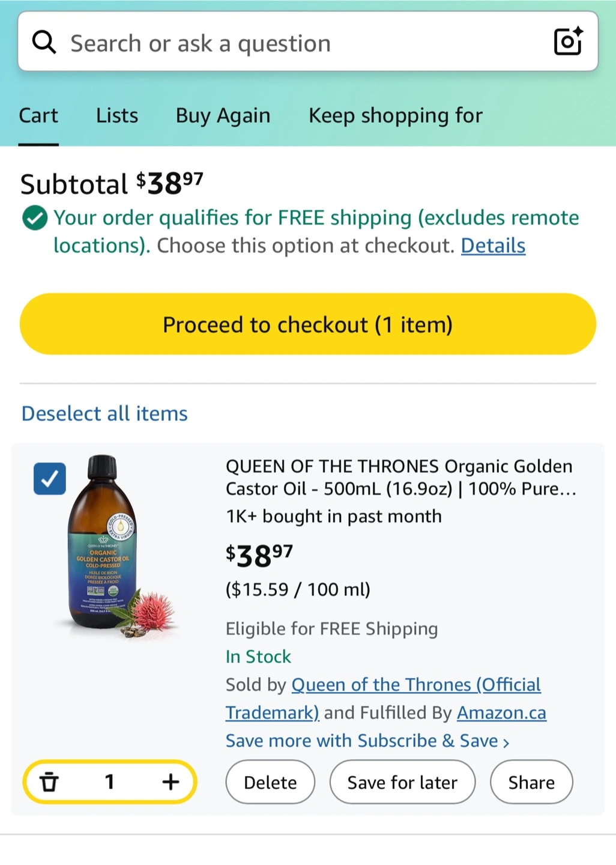
Task: Follow the Amazon.ca fulfillment link
Action: click(x=501, y=713)
